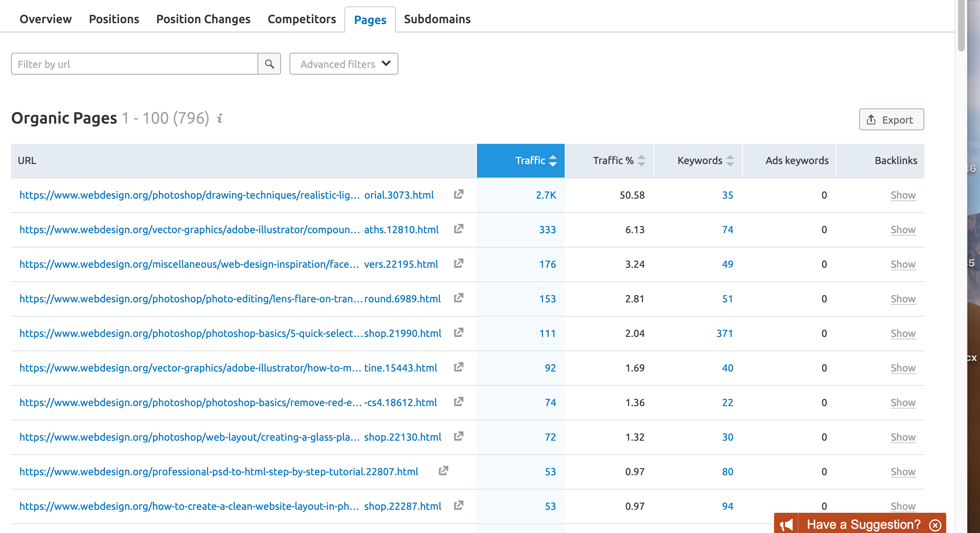Image resolution: width=980 pixels, height=533 pixels.
Task: Click the vertical page scrollbar thumb
Action: tap(961, 25)
